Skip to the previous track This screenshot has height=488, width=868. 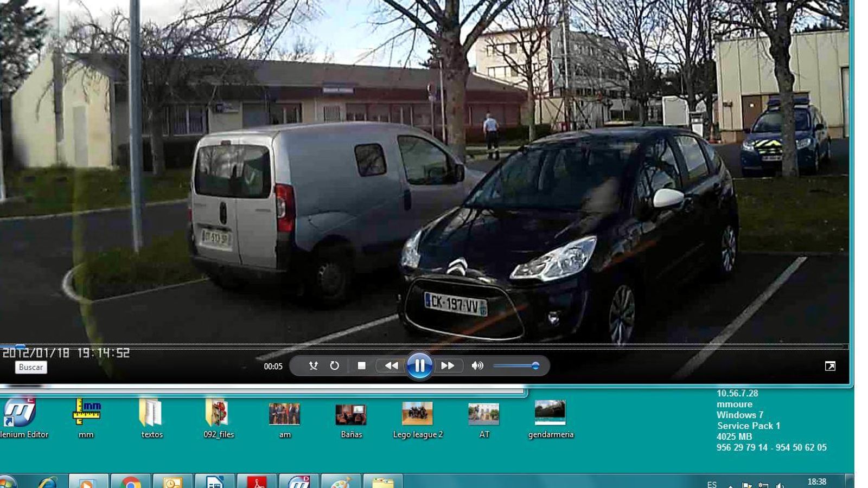[x=391, y=366]
